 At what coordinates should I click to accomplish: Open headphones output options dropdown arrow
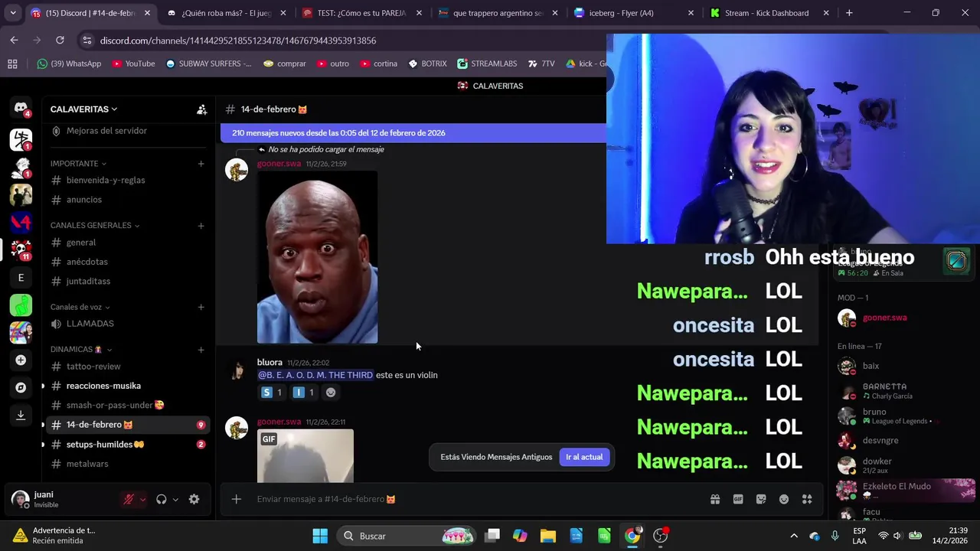(x=175, y=500)
